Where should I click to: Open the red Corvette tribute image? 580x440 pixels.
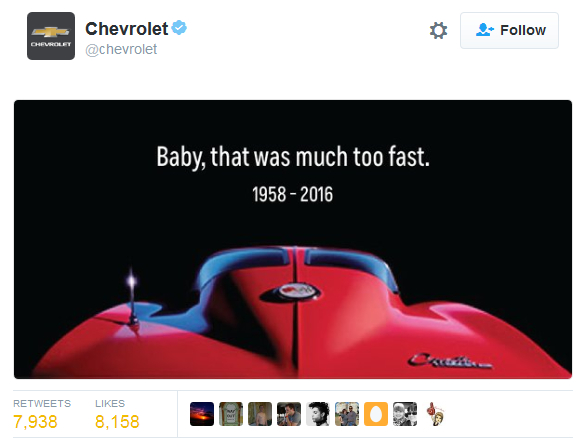(x=293, y=239)
